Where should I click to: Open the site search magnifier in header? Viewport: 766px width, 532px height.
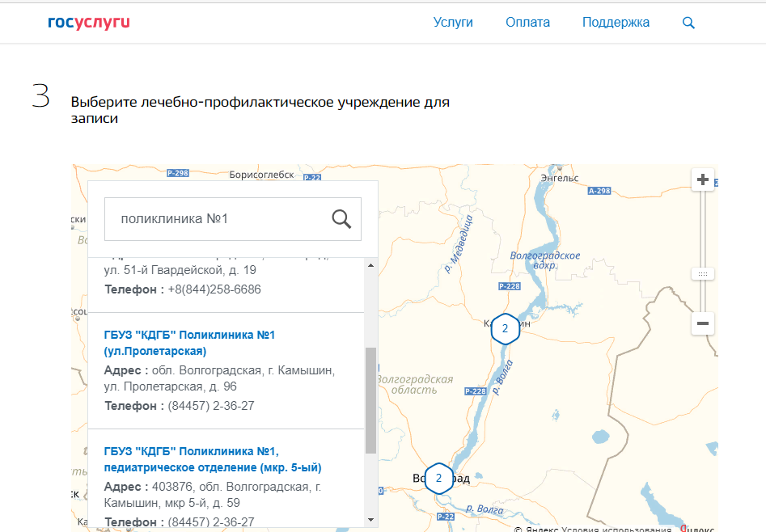tap(688, 23)
